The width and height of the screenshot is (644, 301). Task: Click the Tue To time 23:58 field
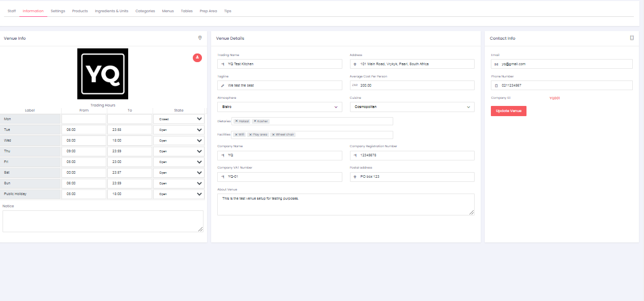pos(130,129)
